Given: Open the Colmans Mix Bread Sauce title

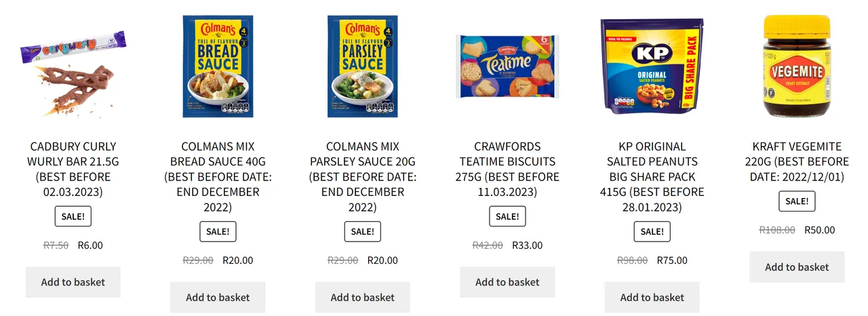Looking at the screenshot, I should 218,176.
